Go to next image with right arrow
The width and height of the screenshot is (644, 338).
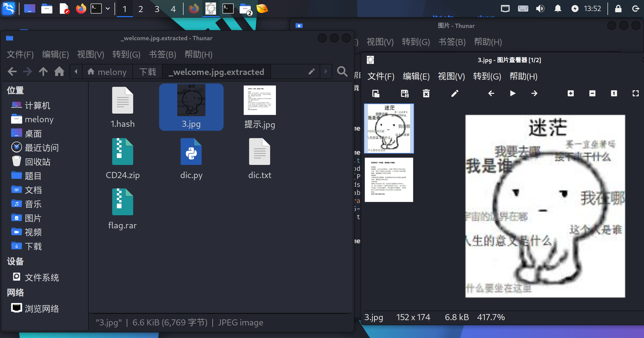pos(534,94)
